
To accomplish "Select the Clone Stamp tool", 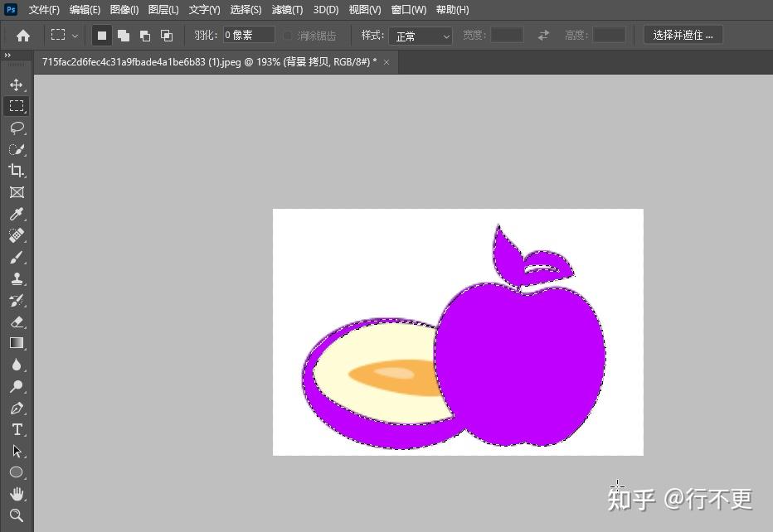I will [x=17, y=278].
